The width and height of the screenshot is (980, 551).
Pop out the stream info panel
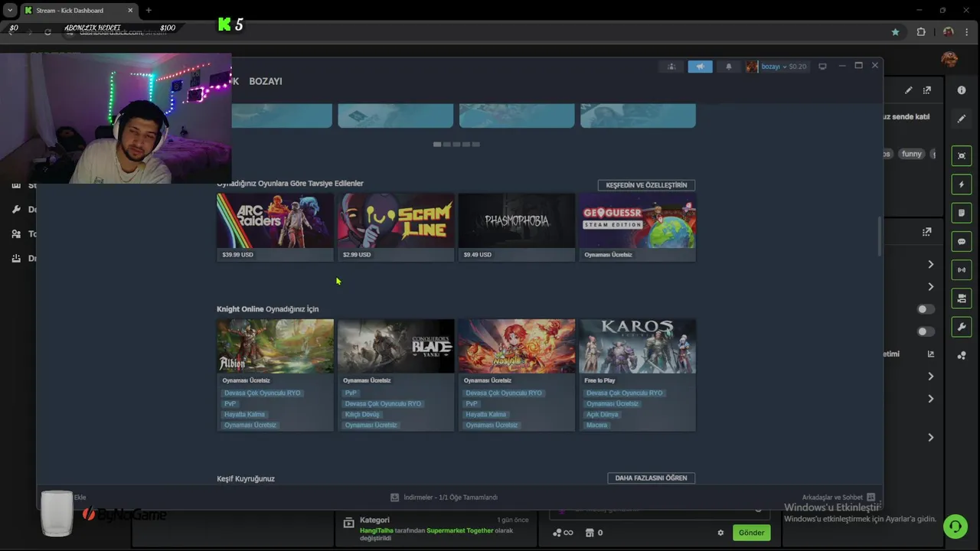[x=927, y=90]
